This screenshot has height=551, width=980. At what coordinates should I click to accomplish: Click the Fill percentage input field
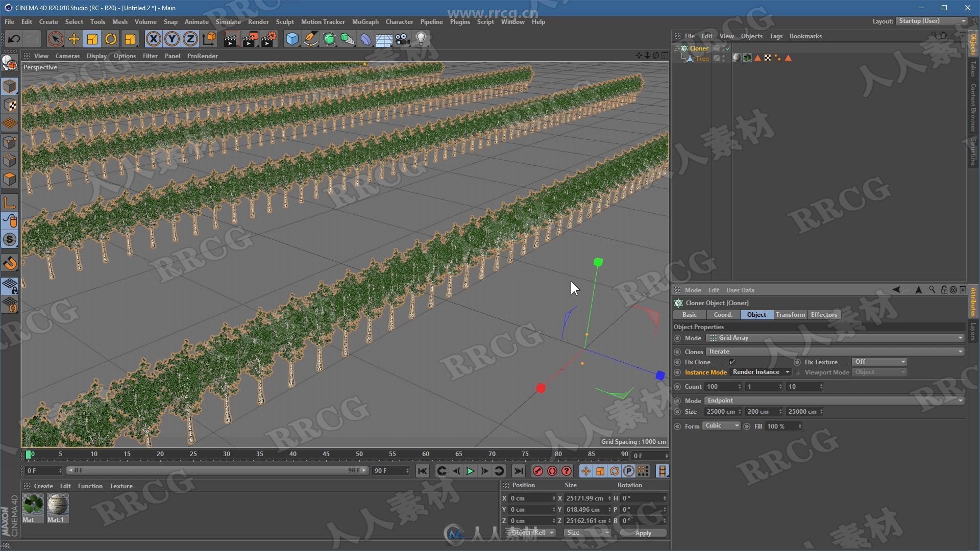click(783, 427)
